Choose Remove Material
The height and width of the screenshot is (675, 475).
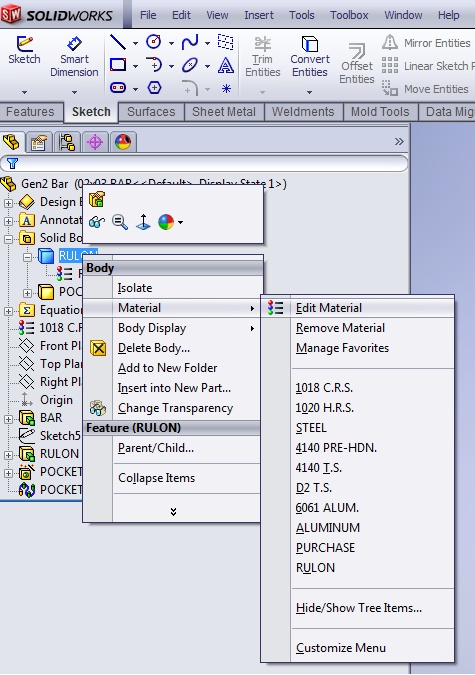tap(357, 328)
